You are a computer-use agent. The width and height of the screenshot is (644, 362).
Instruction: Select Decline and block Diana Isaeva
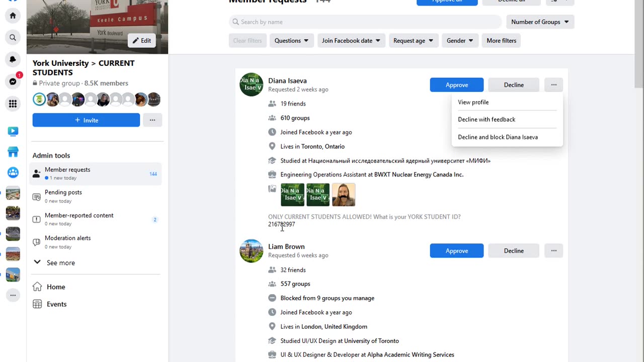507,137
